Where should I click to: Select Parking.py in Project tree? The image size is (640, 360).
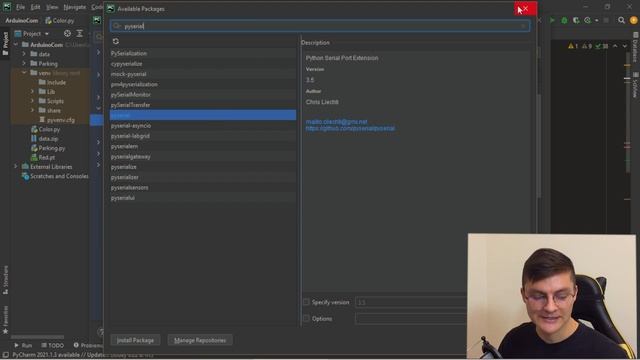[x=51, y=148]
